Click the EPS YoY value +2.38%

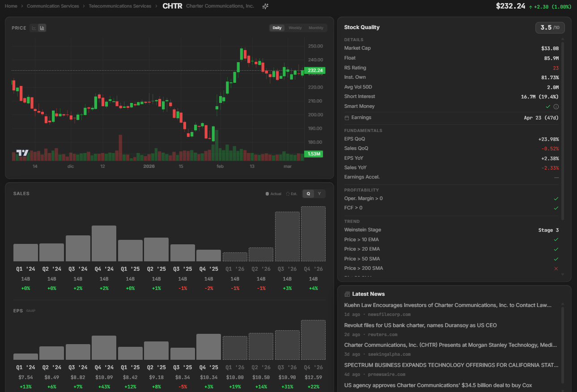coord(550,158)
